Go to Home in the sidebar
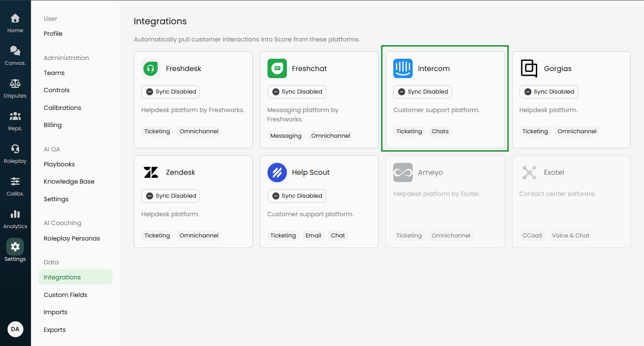Image resolution: width=644 pixels, height=346 pixels. pos(15,23)
